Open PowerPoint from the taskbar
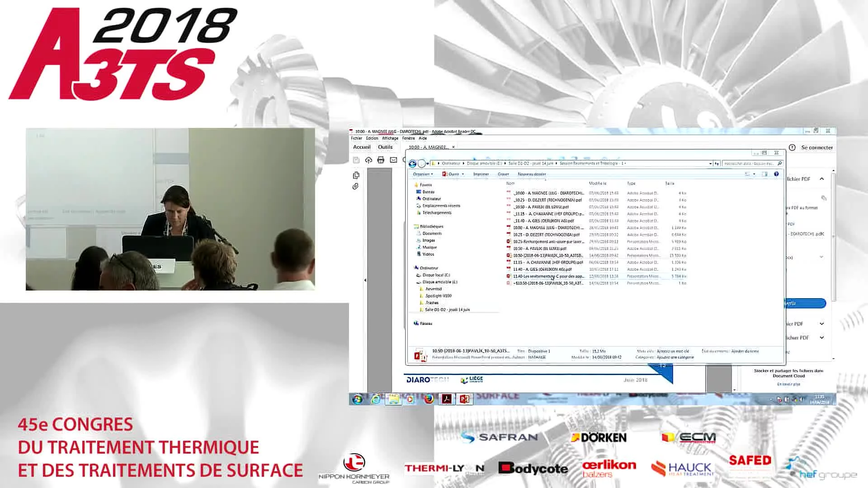Image resolution: width=868 pixels, height=488 pixels. (465, 399)
